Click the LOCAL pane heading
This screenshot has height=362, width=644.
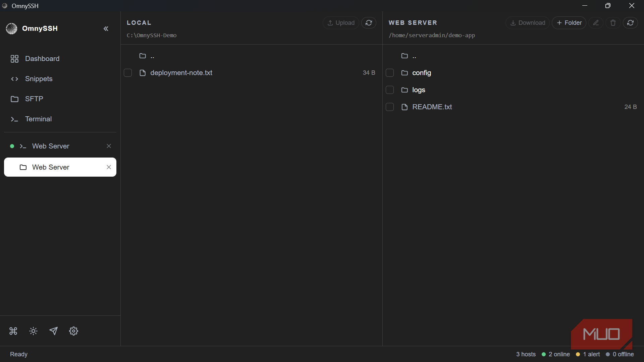click(x=139, y=23)
